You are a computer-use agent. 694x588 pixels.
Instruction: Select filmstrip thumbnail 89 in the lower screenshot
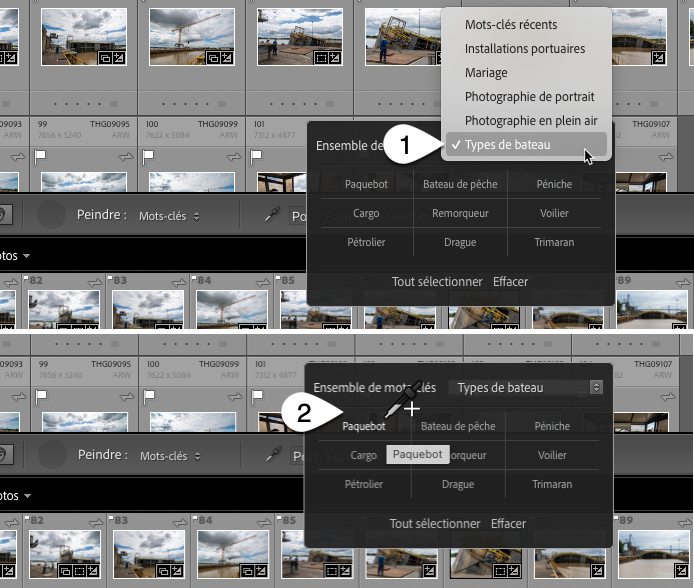coord(654,554)
